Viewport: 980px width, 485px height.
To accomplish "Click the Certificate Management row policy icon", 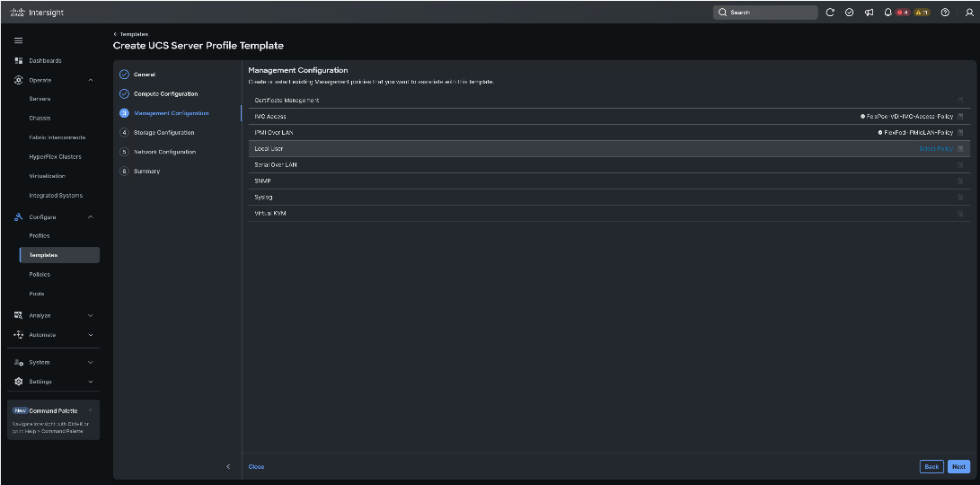I will click(x=960, y=100).
